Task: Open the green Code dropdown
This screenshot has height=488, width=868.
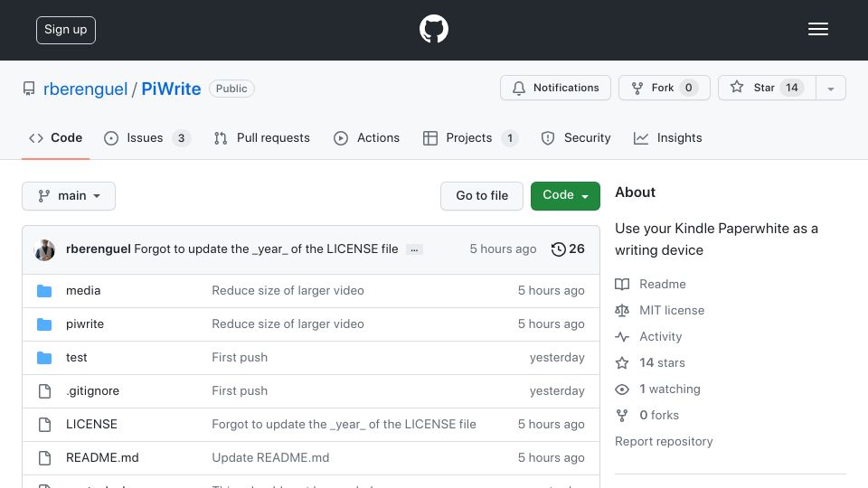Action: coord(565,196)
